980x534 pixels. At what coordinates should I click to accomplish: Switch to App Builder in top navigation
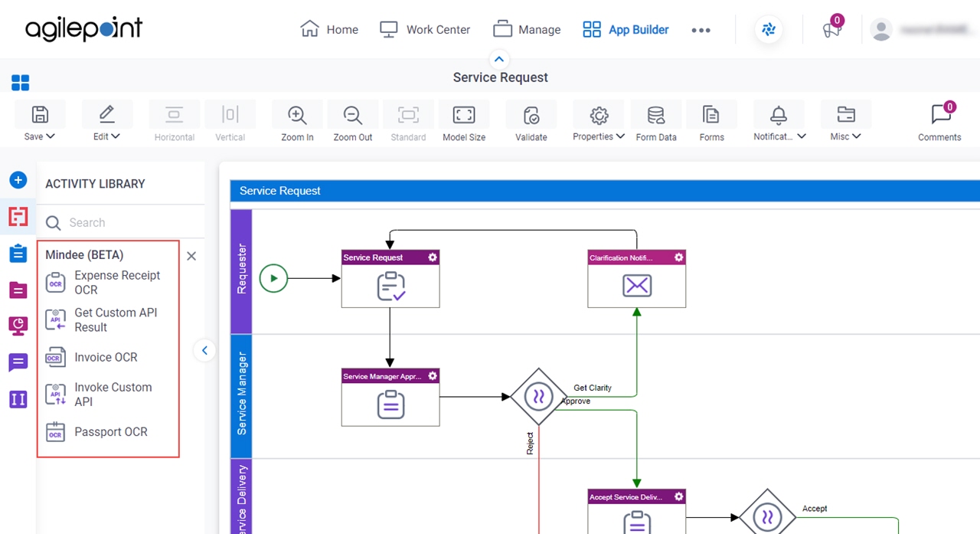tap(626, 30)
